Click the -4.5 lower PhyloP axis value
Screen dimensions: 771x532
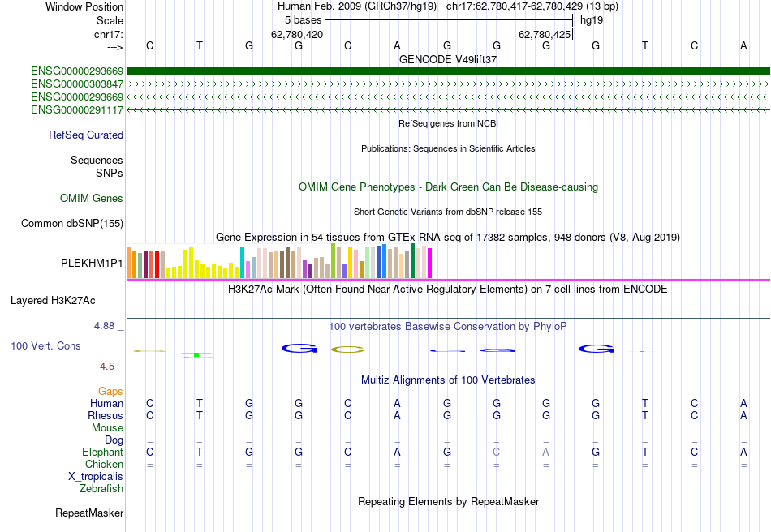pyautogui.click(x=106, y=367)
